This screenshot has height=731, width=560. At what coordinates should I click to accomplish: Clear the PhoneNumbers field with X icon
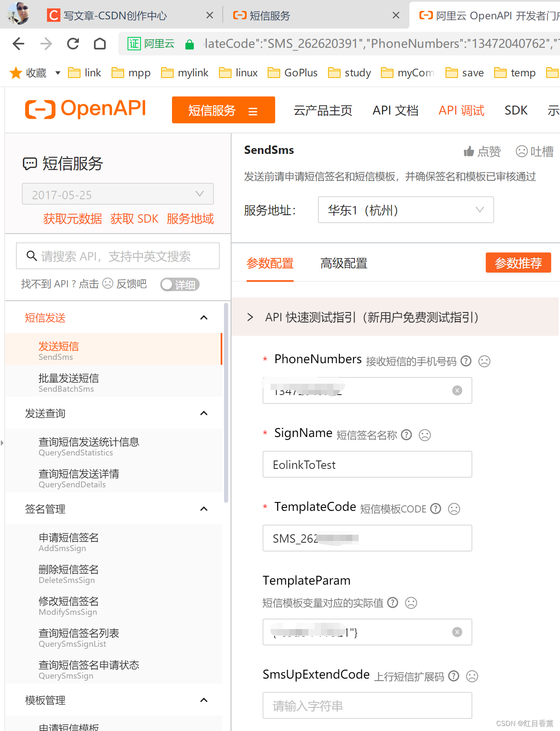point(457,390)
